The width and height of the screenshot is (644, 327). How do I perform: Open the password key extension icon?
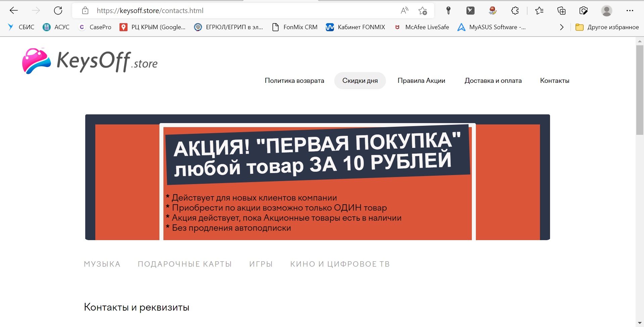point(448,11)
